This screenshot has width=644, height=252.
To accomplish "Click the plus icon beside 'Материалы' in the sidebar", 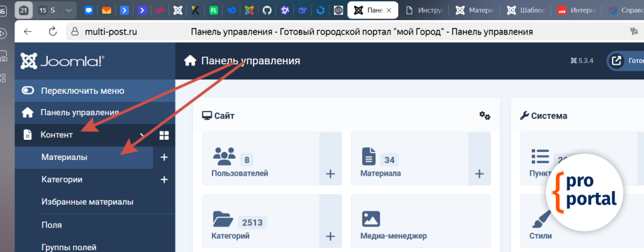I will (x=164, y=157).
